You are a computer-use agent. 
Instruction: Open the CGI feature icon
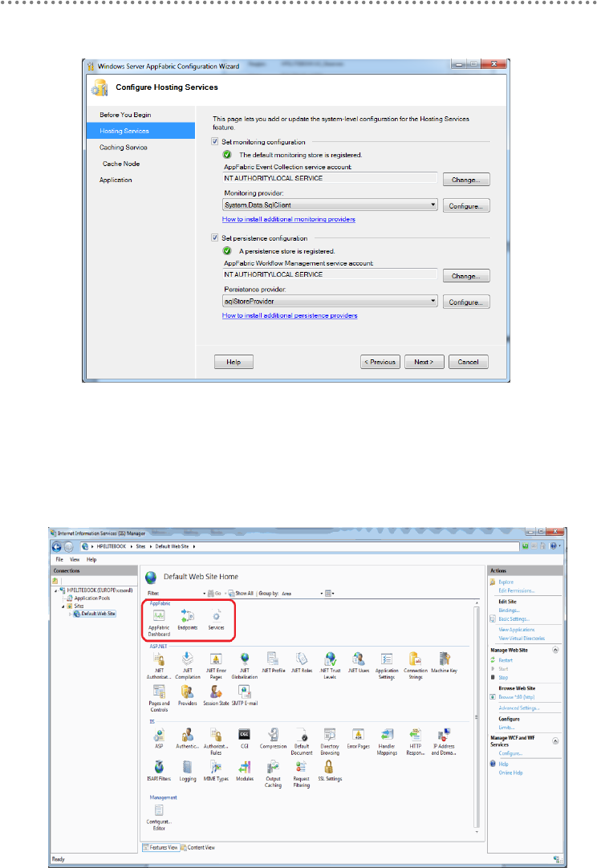coord(244,738)
